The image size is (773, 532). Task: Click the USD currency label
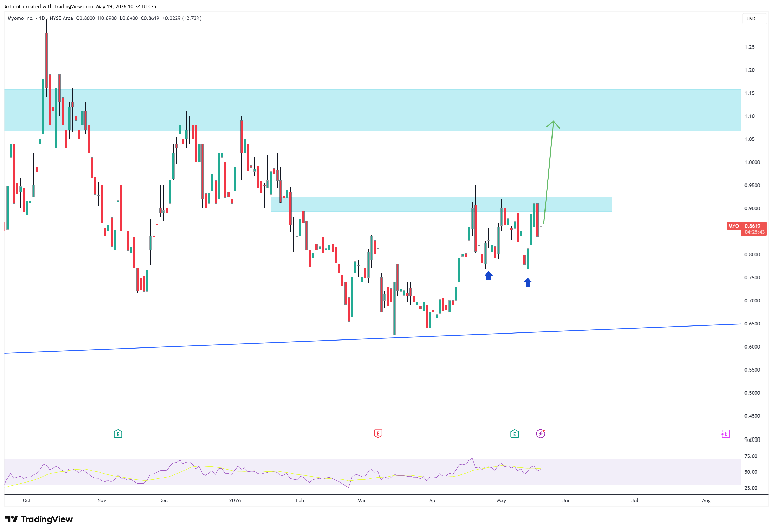(x=750, y=19)
